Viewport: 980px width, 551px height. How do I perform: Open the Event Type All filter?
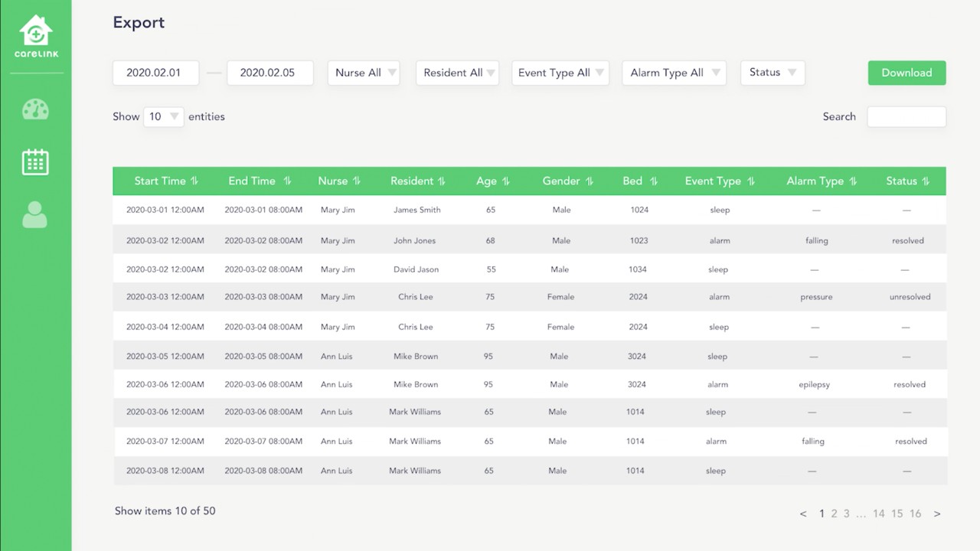pos(560,73)
